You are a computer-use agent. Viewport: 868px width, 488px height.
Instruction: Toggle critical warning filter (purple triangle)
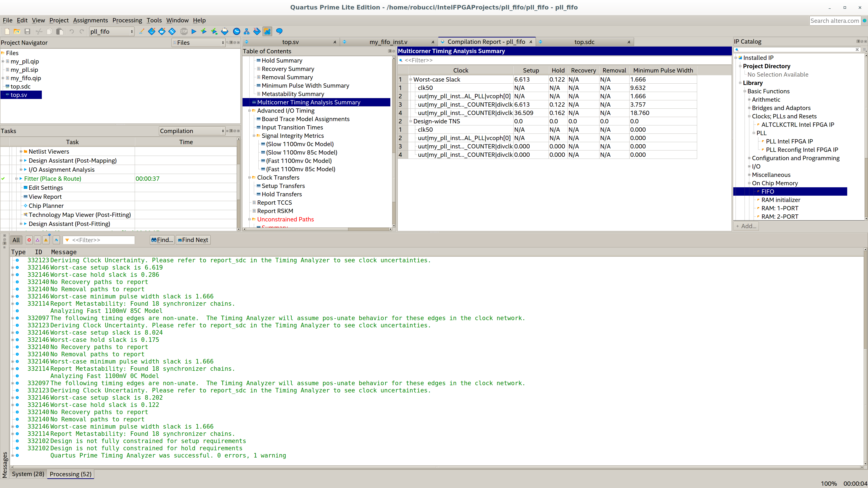[x=37, y=240]
